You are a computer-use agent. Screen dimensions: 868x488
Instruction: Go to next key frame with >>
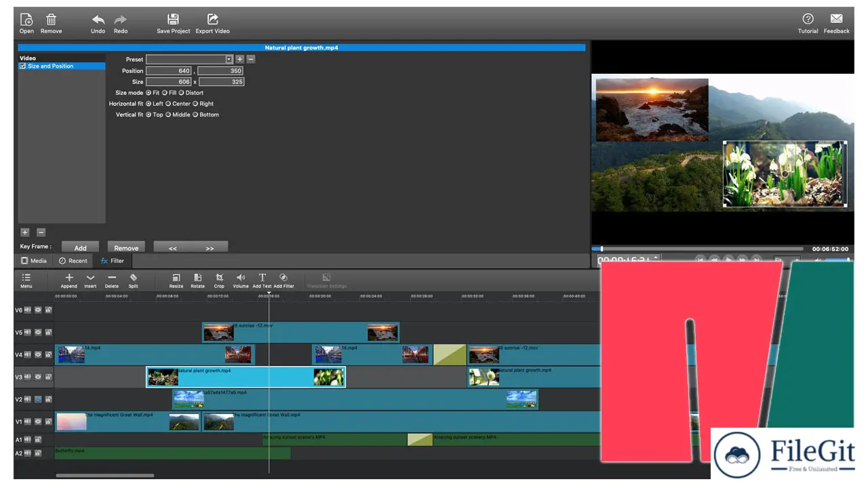[210, 247]
